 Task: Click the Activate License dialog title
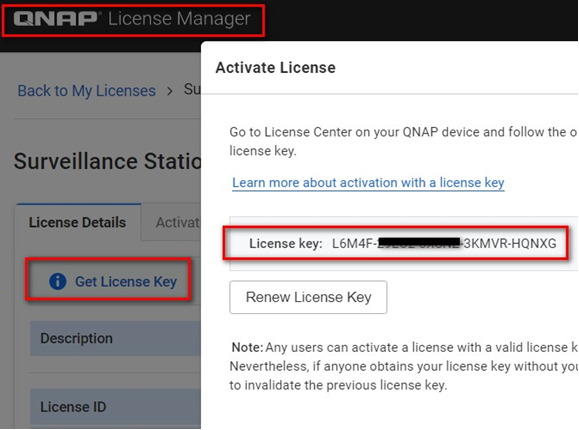pyautogui.click(x=275, y=68)
